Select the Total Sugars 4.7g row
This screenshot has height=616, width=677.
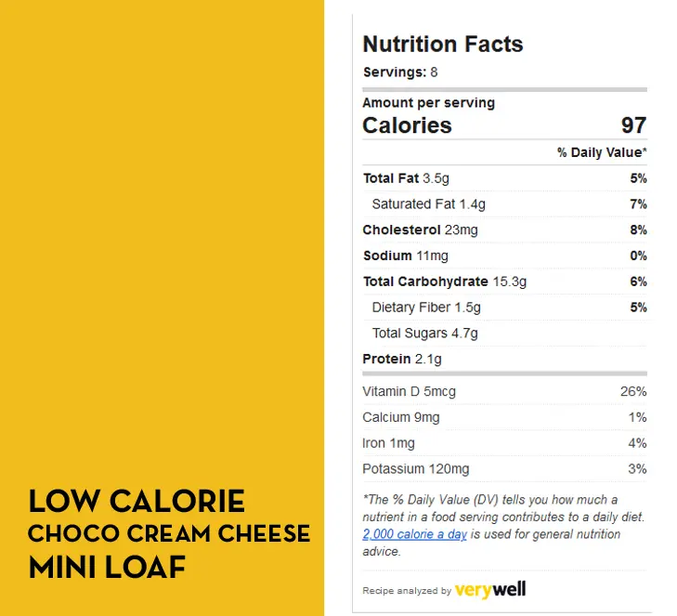click(x=504, y=333)
